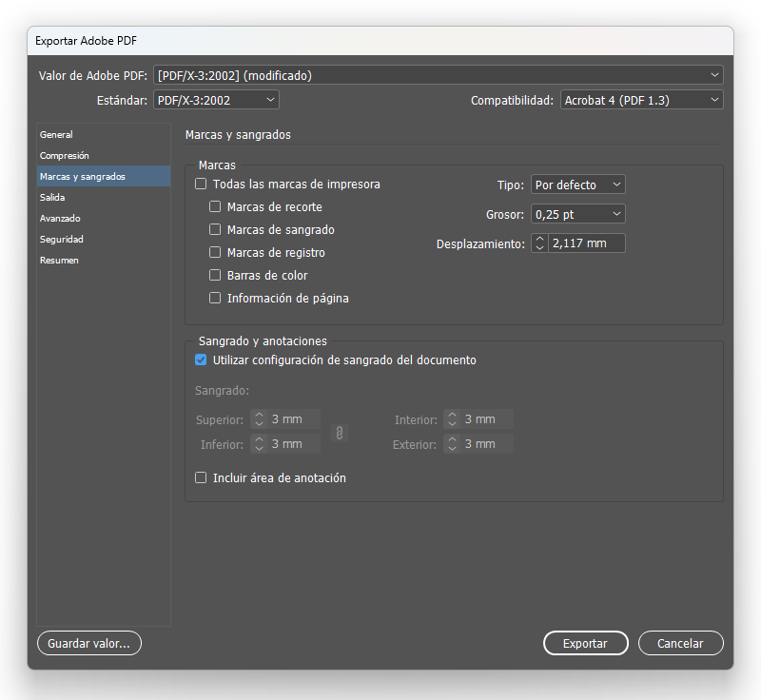Click the Marcas y sangrados panel heading
The height and width of the screenshot is (700, 761).
(238, 135)
